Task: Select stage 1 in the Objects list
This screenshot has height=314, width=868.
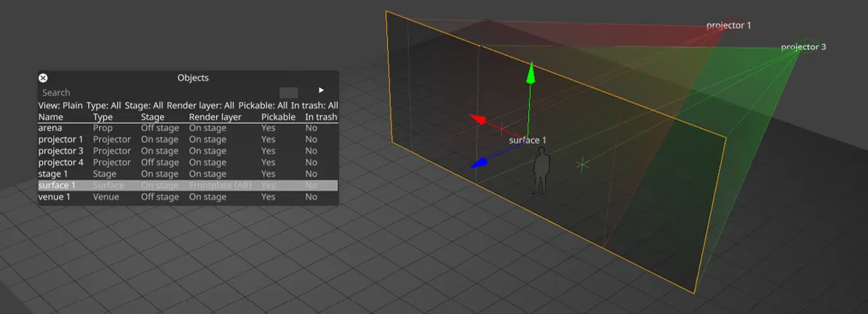Action: 188,174
